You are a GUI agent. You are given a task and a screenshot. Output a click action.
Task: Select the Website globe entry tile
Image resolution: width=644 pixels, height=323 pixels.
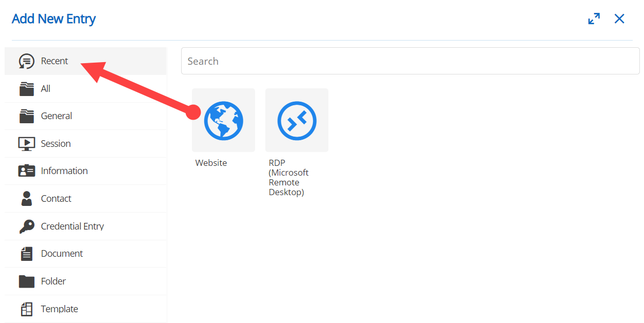point(223,121)
